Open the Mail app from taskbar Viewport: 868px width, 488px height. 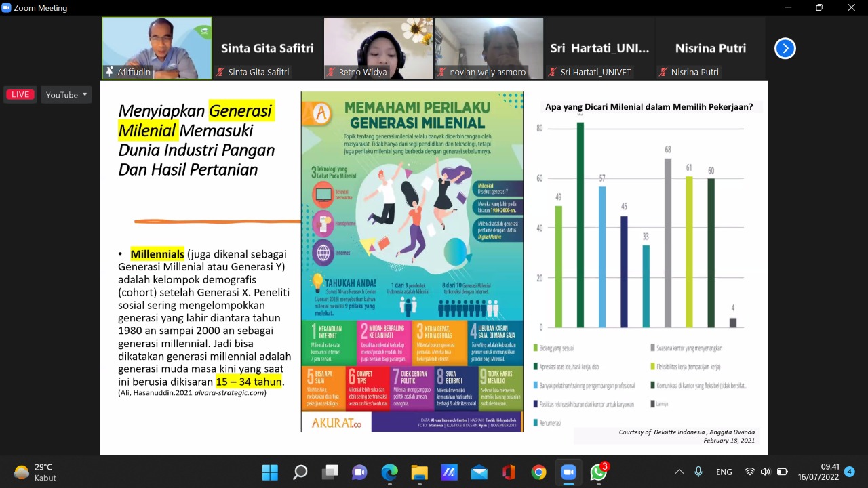tap(479, 472)
